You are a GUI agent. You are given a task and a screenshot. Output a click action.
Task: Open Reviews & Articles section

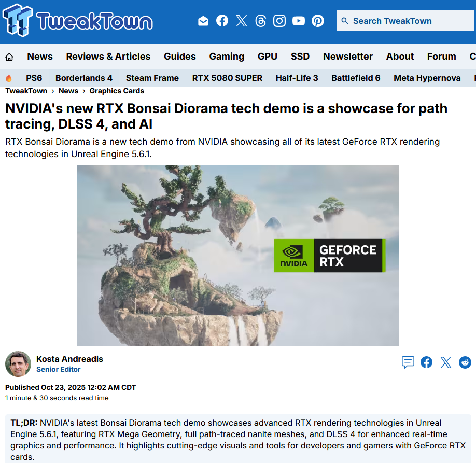108,57
